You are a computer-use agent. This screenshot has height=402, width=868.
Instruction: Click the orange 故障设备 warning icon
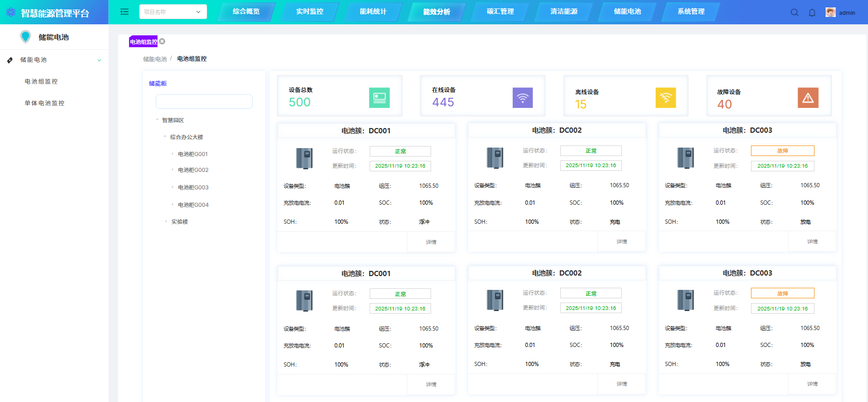click(808, 98)
